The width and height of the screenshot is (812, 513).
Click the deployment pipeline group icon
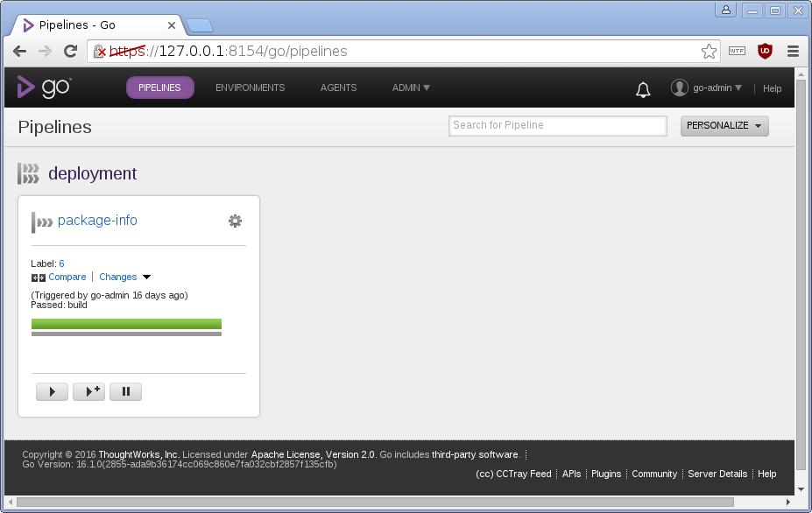28,173
